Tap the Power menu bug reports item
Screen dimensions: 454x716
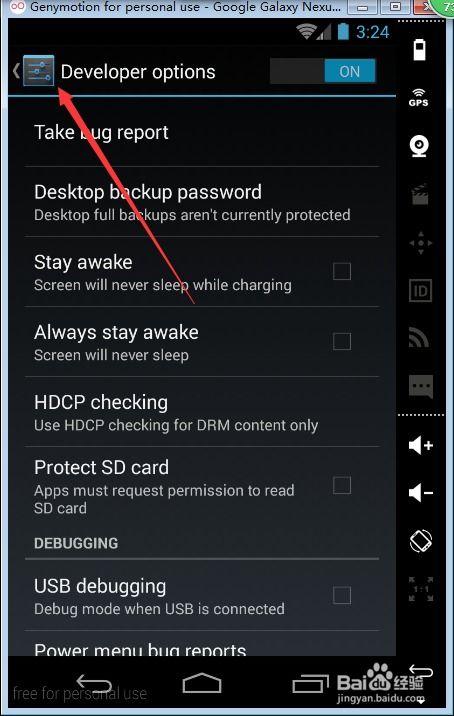(x=201, y=645)
